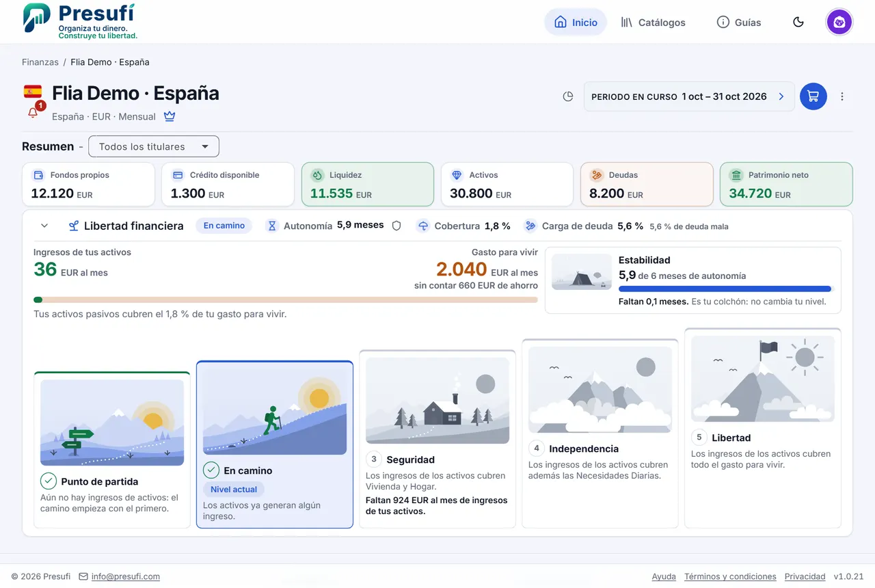The image size is (875, 588).
Task: Select the Independencia mountain illustration
Action: [x=600, y=390]
